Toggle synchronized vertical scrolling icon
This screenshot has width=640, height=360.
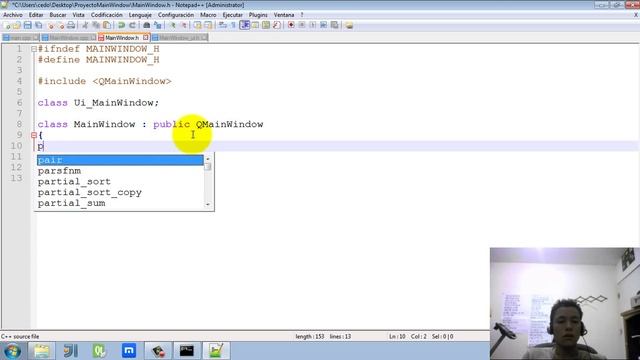coord(197,25)
